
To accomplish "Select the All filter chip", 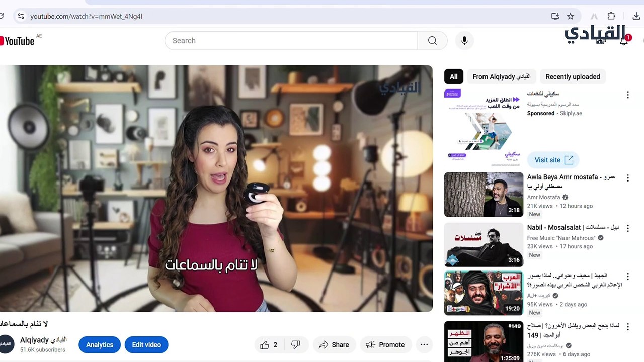I will [453, 77].
